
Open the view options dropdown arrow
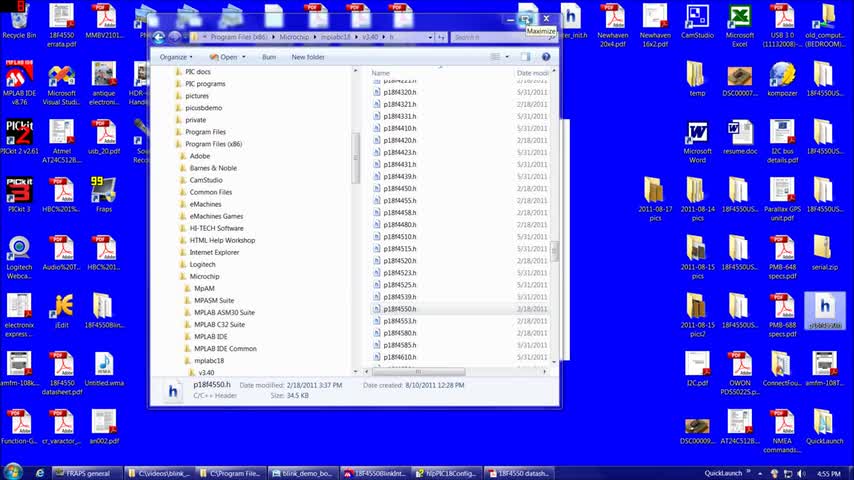click(x=507, y=57)
